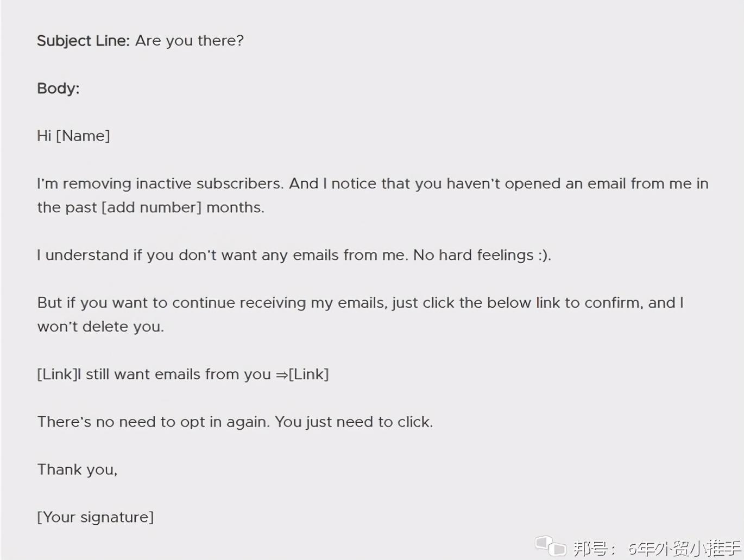Click the word "Hi" in the greeting
The height and width of the screenshot is (560, 744).
(44, 136)
